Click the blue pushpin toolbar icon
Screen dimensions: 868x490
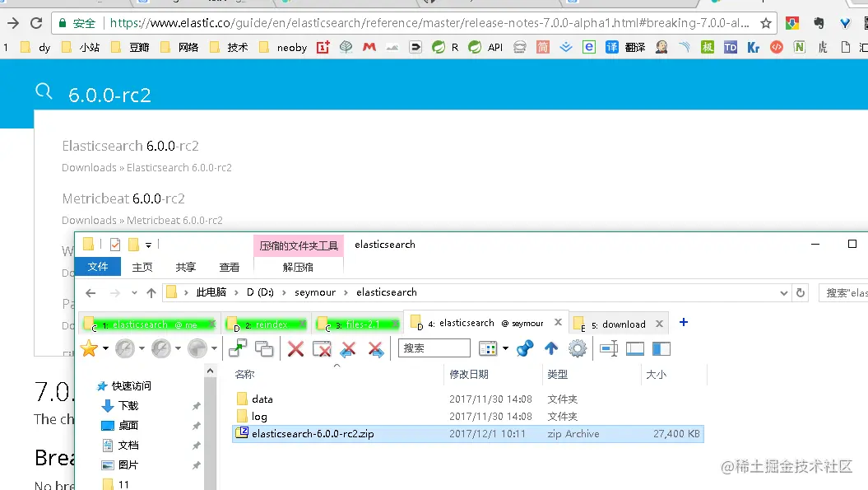pos(525,348)
